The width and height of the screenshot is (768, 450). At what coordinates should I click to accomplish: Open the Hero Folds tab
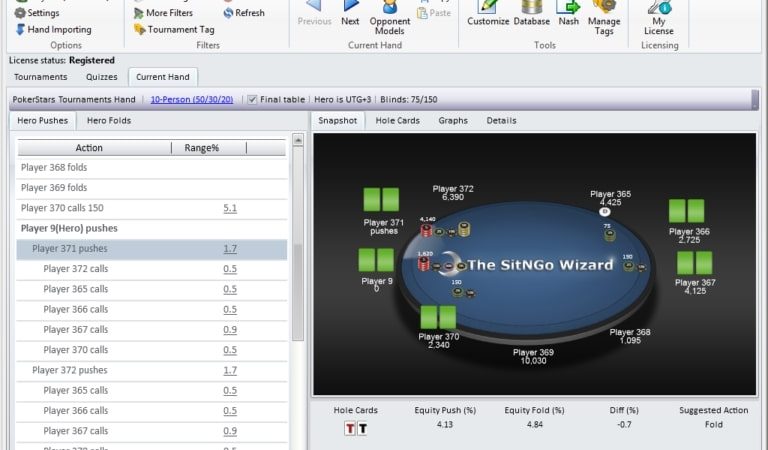109,120
